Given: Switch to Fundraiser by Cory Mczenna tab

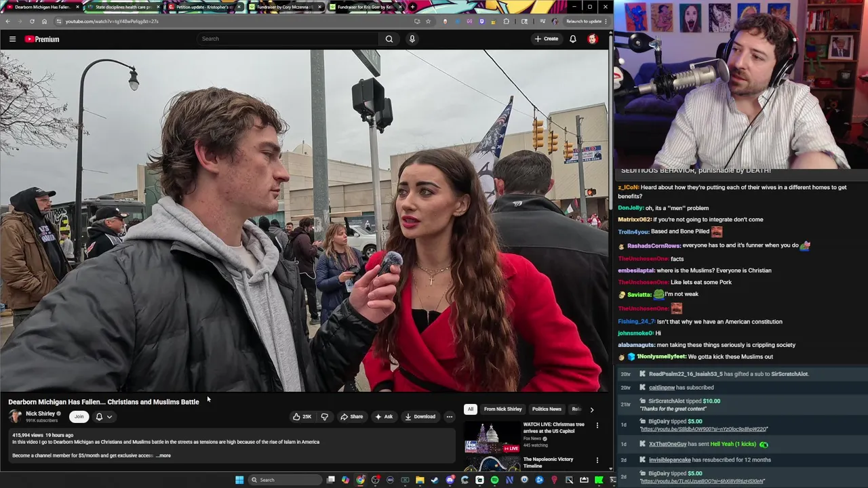Looking at the screenshot, I should pyautogui.click(x=284, y=7).
